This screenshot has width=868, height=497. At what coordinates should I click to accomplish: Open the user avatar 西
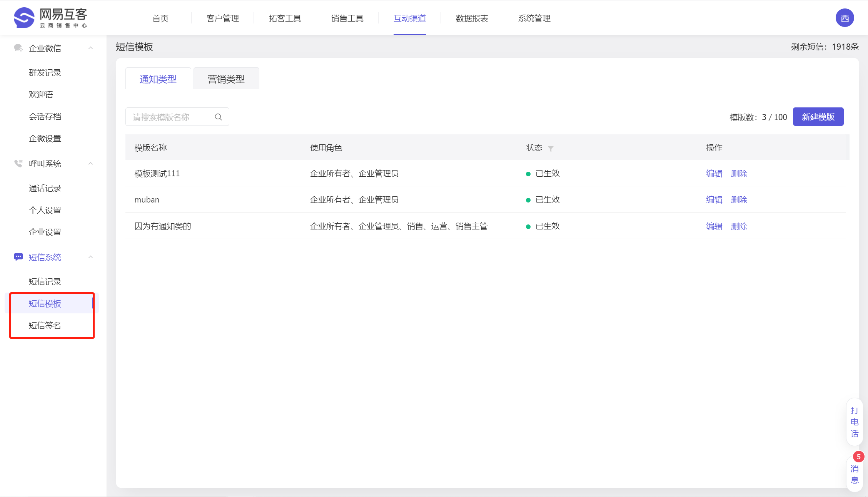tap(845, 18)
